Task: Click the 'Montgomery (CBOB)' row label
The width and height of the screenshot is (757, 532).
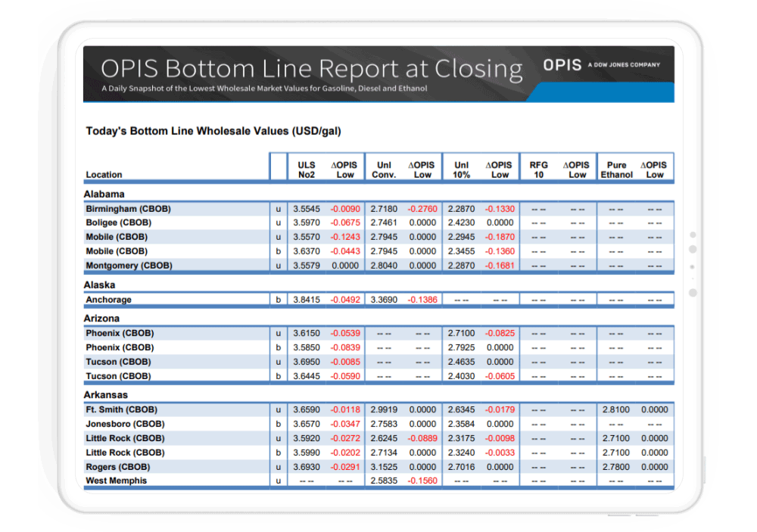Action: click(x=129, y=266)
